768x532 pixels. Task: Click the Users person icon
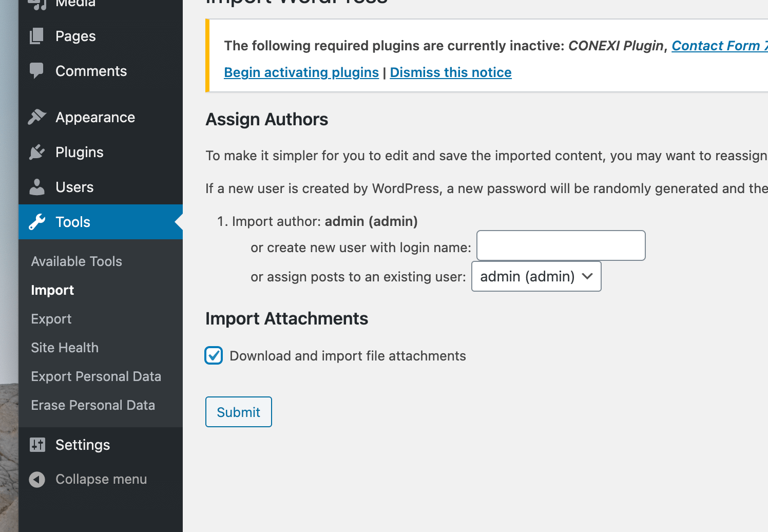point(37,187)
